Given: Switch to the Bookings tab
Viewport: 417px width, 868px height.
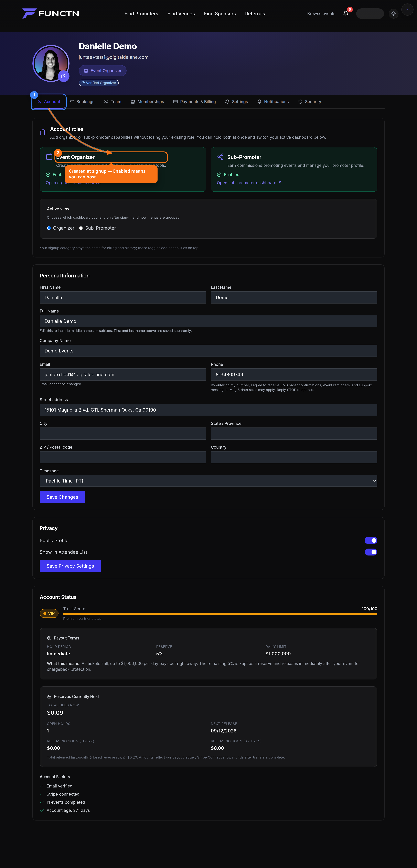Looking at the screenshot, I should (x=82, y=102).
